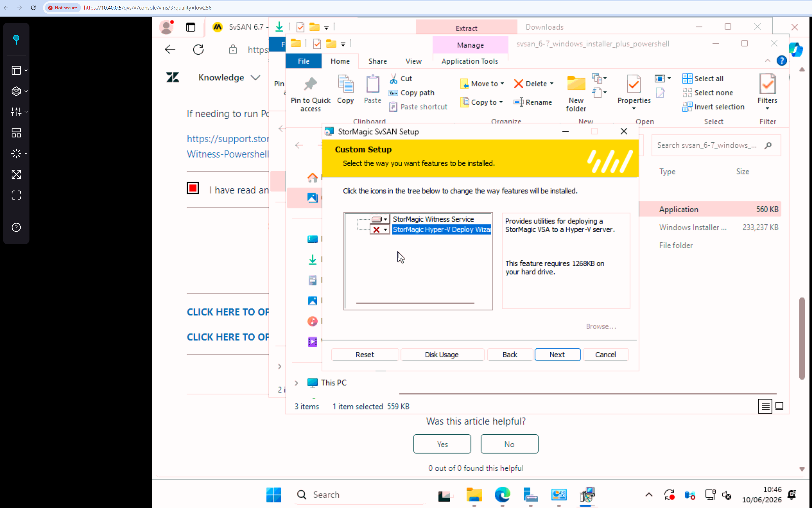Open the help question mark in console sidebar

16,227
